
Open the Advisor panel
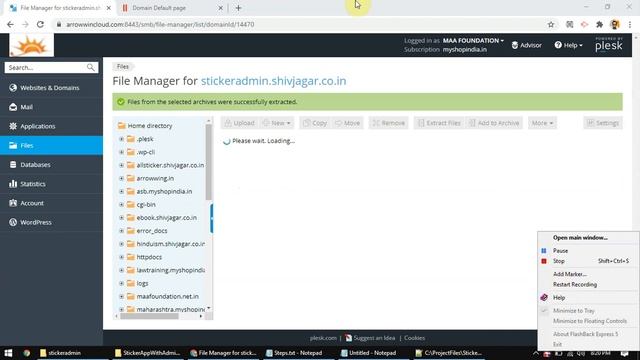[527, 45]
